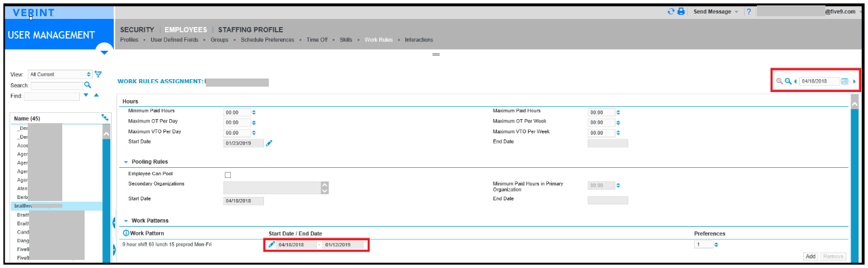Adjust Maximum OT Per Day spinner
This screenshot has width=868, height=268.
pos(254,122)
